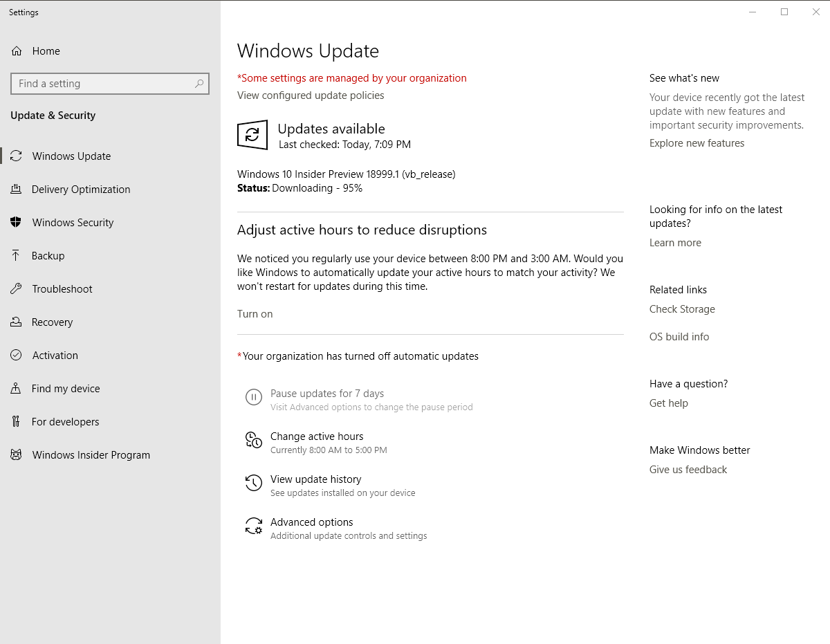Open Explore new features link

coord(697,143)
